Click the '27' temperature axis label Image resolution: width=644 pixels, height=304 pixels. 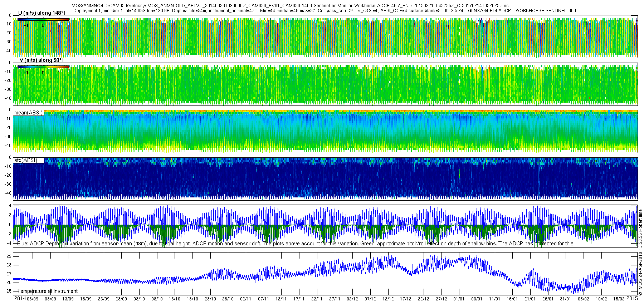click(x=9, y=274)
